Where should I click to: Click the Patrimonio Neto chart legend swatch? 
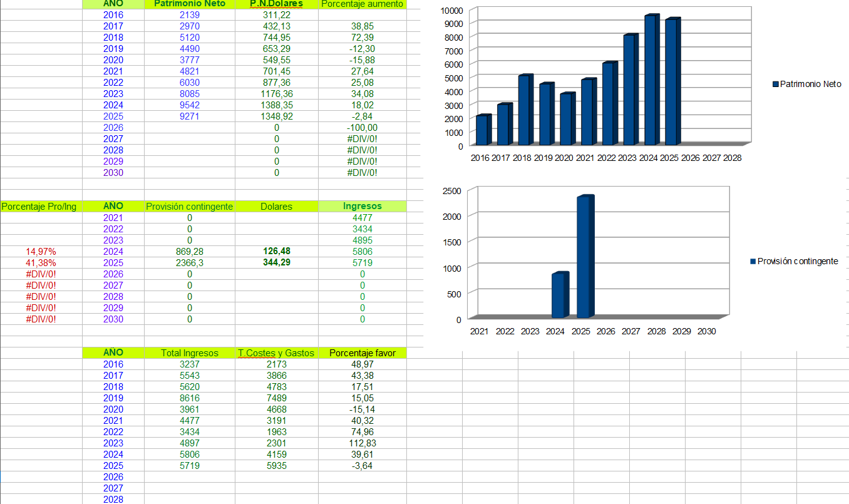pos(776,84)
